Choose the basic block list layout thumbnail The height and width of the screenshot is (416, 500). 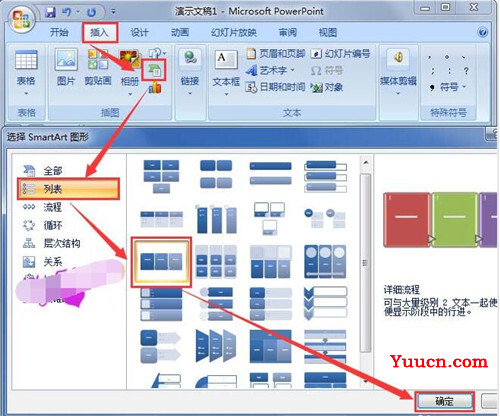coord(161,176)
